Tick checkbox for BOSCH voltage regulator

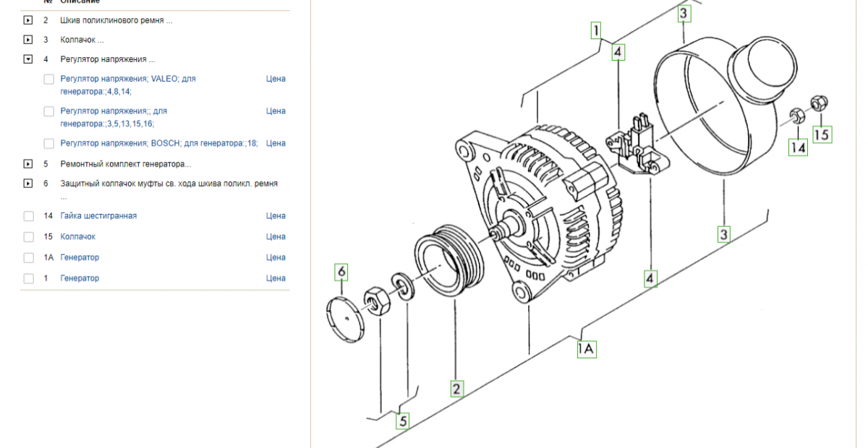click(49, 143)
